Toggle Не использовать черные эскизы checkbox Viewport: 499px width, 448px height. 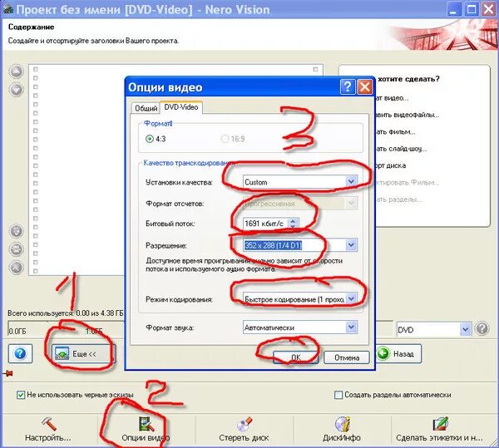(21, 395)
